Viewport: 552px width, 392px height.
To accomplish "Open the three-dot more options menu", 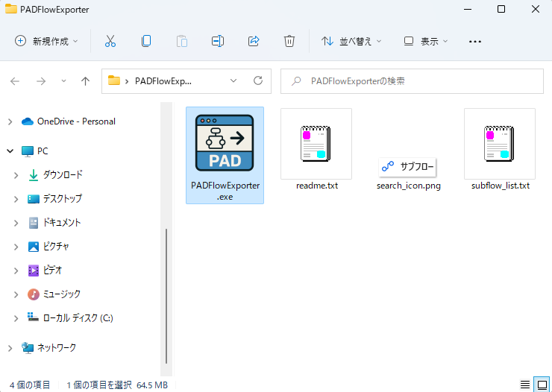I will [475, 42].
